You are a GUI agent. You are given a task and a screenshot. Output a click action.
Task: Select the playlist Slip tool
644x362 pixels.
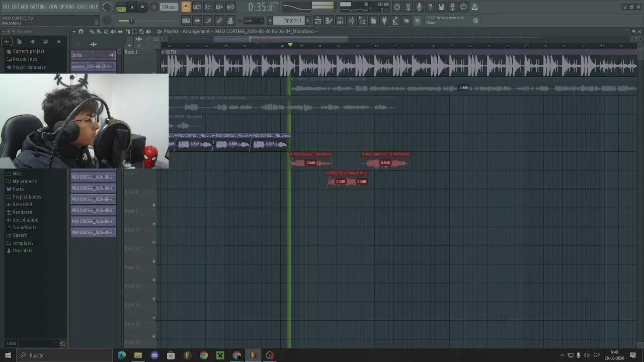coord(120,32)
